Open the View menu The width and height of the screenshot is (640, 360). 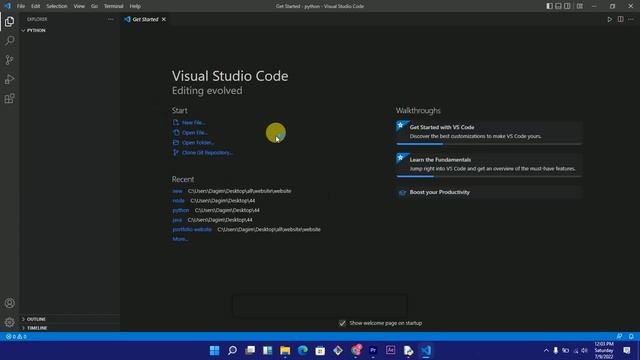tap(79, 6)
